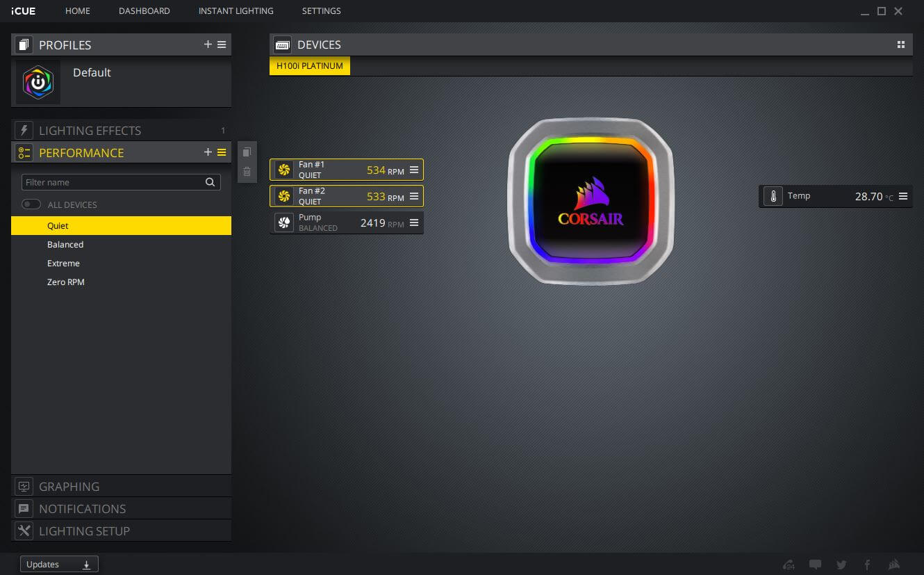This screenshot has height=575, width=924.
Task: Open the Fan #1 options menu
Action: point(414,170)
